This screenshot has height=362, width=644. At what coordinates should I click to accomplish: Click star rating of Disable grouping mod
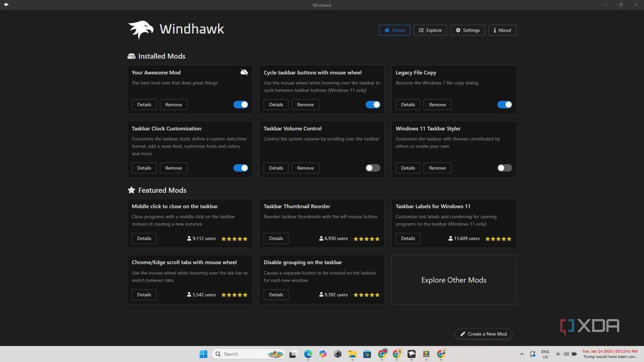tap(366, 295)
